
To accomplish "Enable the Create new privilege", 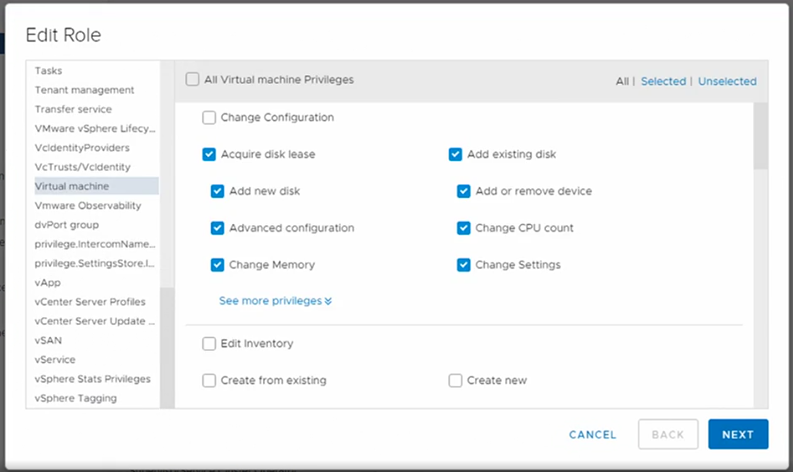I will (x=455, y=380).
